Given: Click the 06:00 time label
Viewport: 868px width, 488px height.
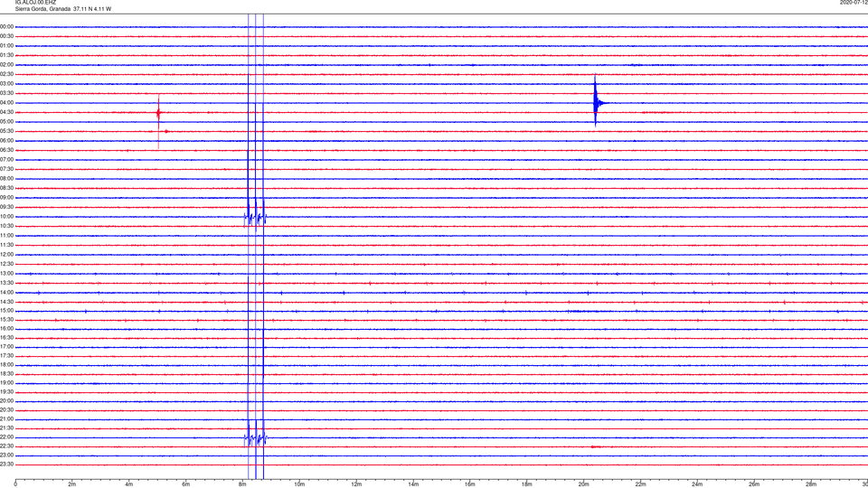Looking at the screenshot, I should pos(6,141).
